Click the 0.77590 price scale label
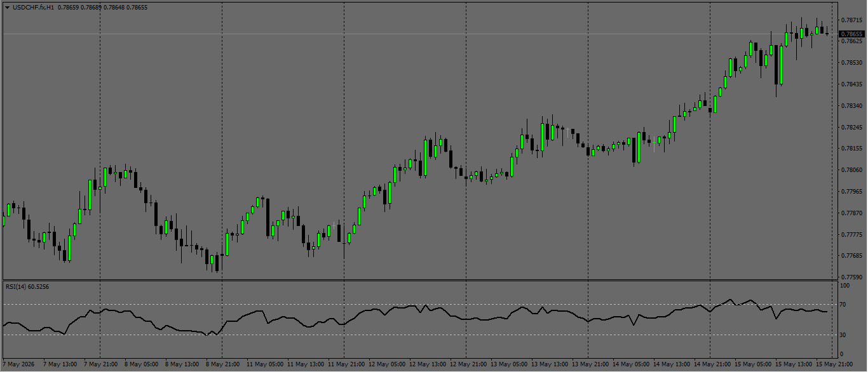The image size is (868, 372). point(851,277)
